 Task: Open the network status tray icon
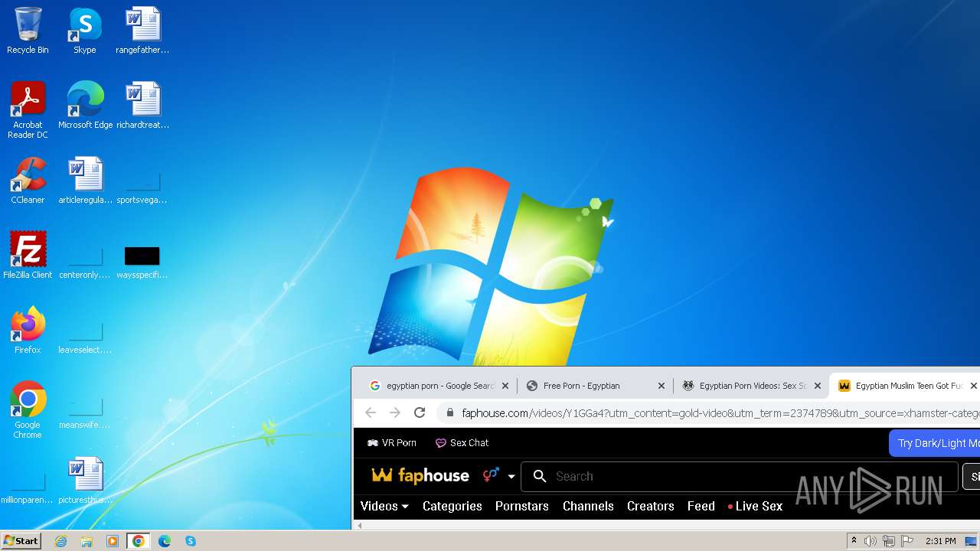coord(889,541)
